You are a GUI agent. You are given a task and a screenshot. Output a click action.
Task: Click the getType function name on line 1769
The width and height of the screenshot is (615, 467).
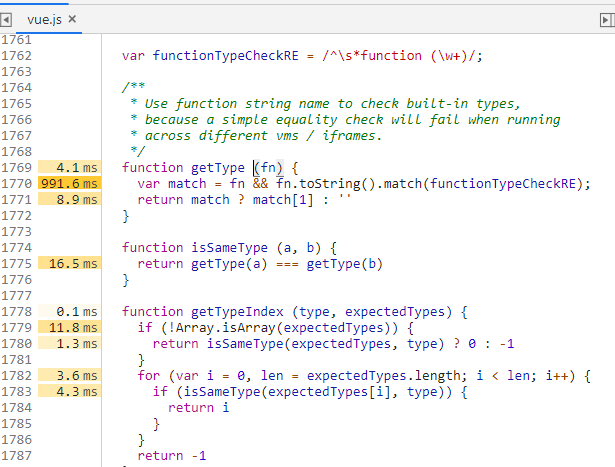218,168
